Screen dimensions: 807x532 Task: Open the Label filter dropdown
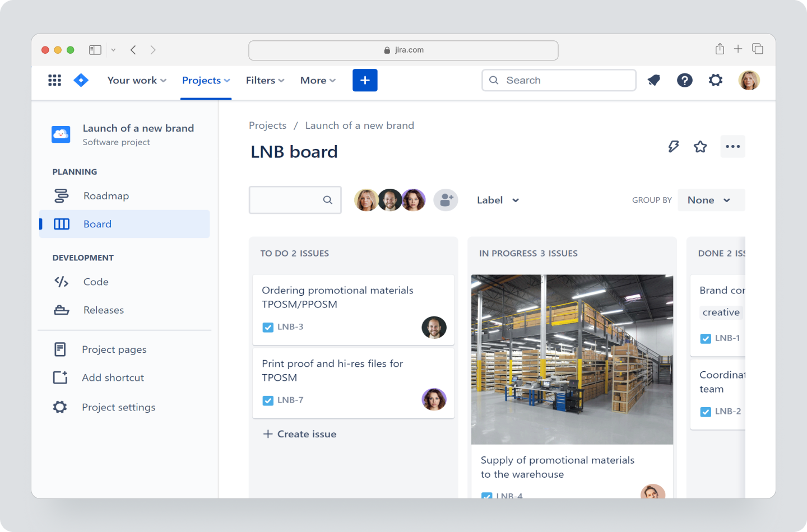pos(497,200)
